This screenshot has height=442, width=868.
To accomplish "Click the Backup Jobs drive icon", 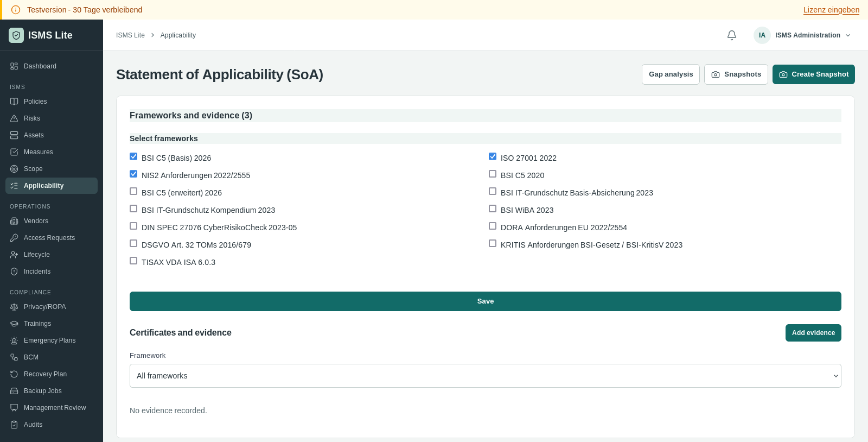I will click(14, 391).
